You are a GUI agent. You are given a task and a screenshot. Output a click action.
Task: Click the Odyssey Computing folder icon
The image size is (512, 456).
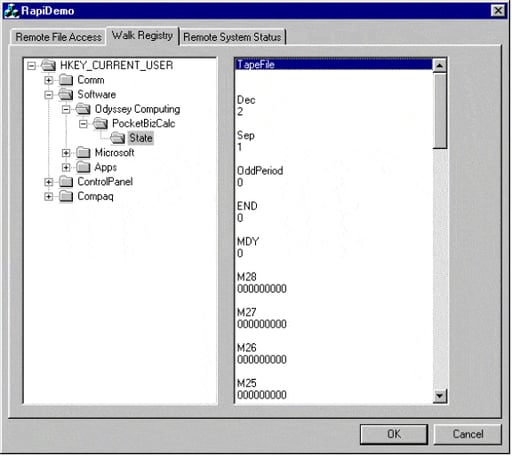(x=83, y=109)
